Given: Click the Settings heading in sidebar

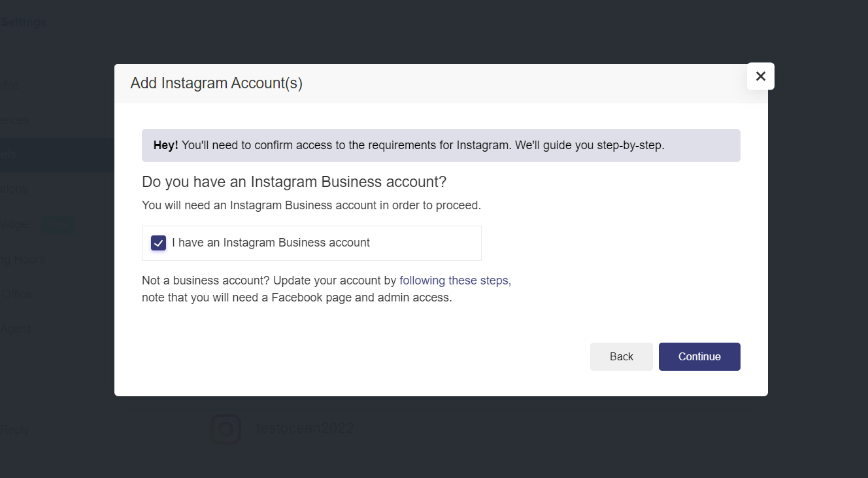Looking at the screenshot, I should pyautogui.click(x=24, y=22).
